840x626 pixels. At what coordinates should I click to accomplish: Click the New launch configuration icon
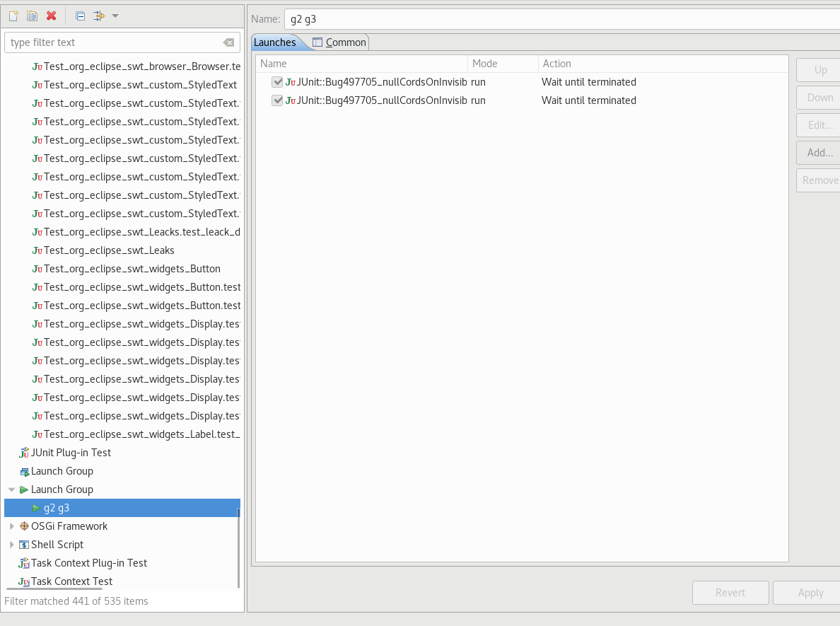[13, 16]
